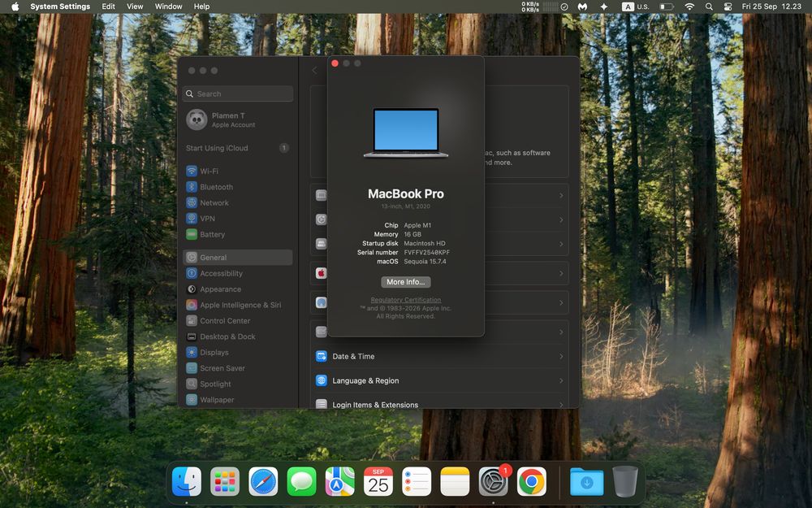The image size is (812, 508).
Task: Open the System Settings app menu
Action: 60,7
